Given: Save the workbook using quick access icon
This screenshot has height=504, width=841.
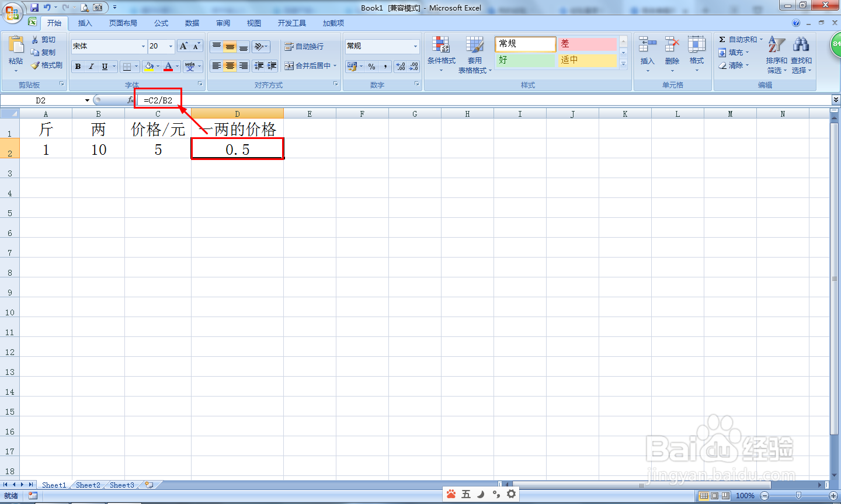Looking at the screenshot, I should click(34, 8).
